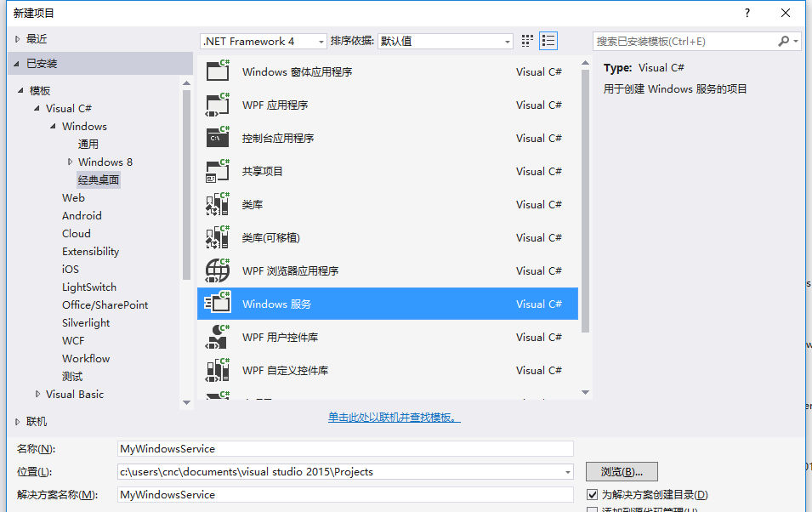Screen dimensions: 812x512
Task: Click 浏览(B)... button
Action: 622,471
